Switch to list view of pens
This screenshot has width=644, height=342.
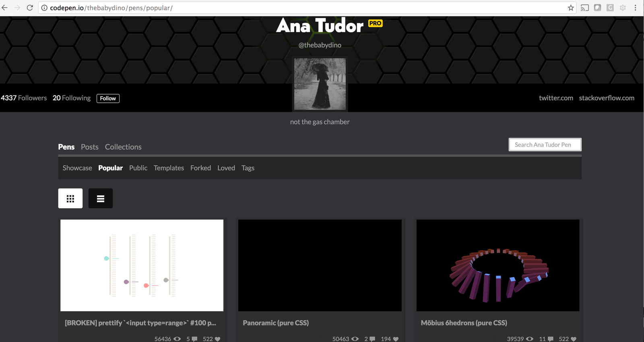pos(101,198)
